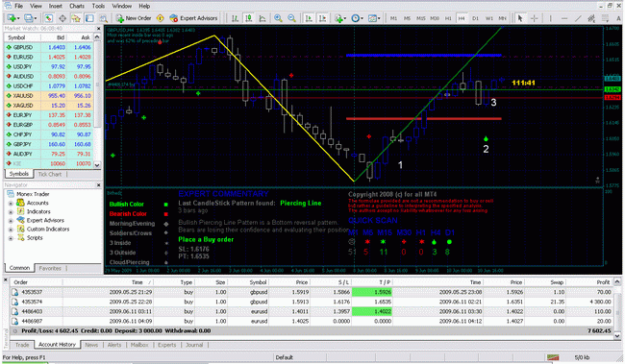
Task: Click the Expert Advisors toolbar button
Action: point(193,18)
